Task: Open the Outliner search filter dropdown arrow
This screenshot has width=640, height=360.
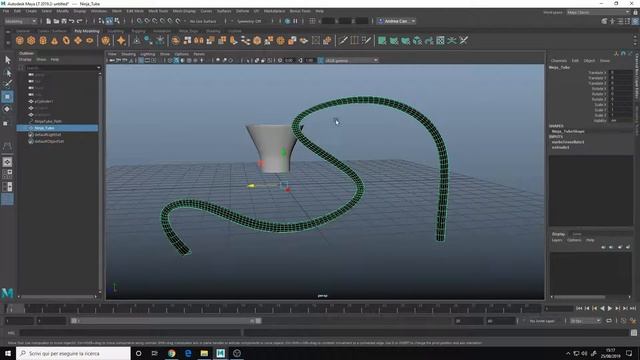Action: pyautogui.click(x=98, y=68)
